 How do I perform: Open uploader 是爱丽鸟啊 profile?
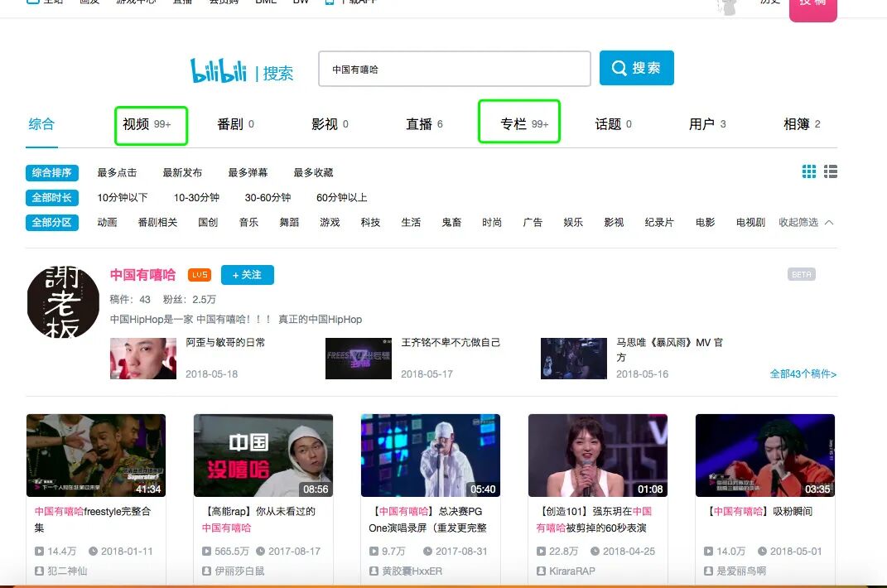click(x=741, y=571)
